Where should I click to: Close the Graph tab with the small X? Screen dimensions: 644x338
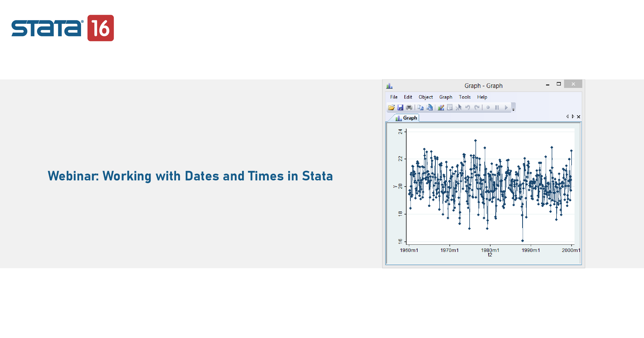pyautogui.click(x=579, y=117)
